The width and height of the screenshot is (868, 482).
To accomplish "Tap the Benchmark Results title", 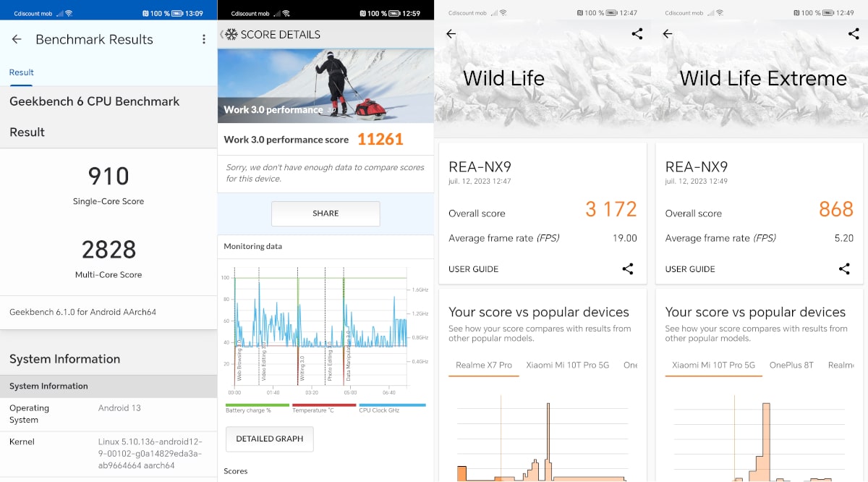I will tap(95, 40).
